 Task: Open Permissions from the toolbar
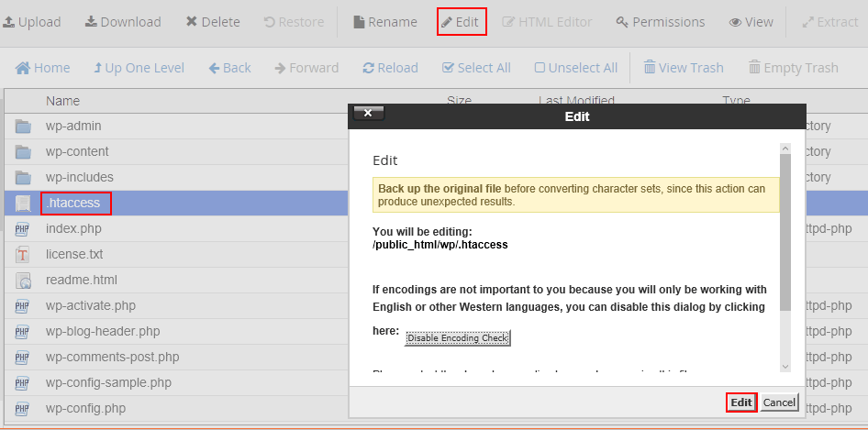point(661,22)
